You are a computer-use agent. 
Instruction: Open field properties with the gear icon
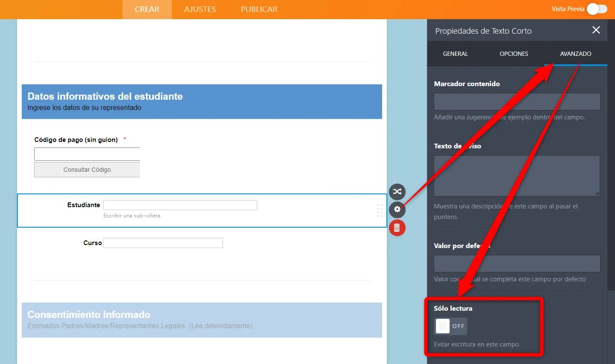tap(397, 209)
